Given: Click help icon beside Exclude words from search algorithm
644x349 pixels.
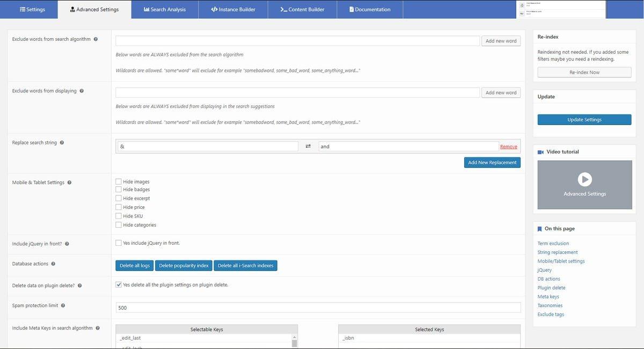Looking at the screenshot, I should point(96,39).
